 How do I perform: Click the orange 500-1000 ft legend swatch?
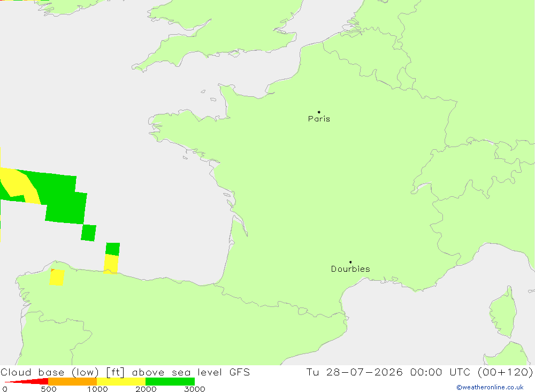72,381
